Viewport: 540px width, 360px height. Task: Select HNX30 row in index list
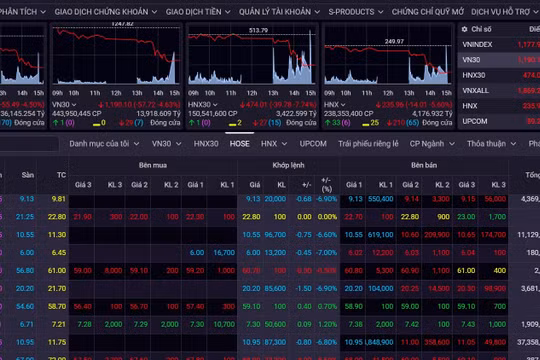pos(499,75)
